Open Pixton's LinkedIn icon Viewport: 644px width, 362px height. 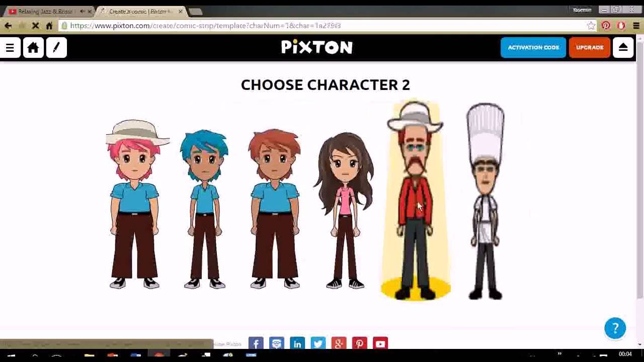click(297, 343)
